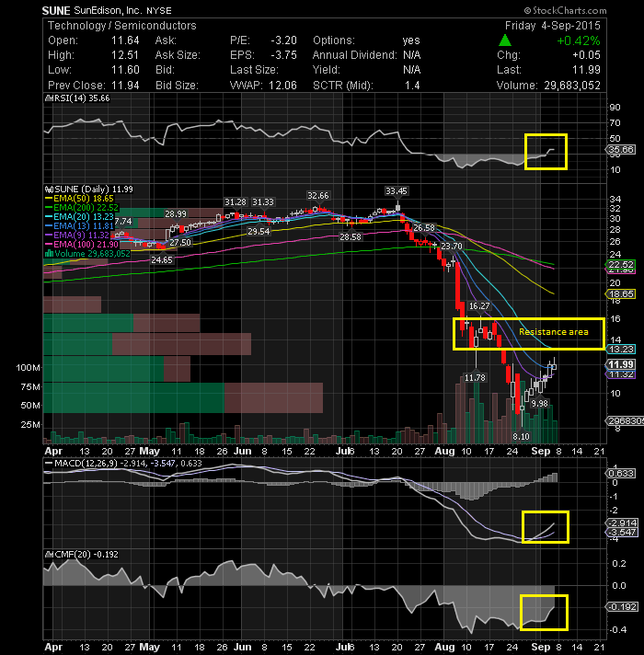This screenshot has height=655, width=644.
Task: Click the SCTR (Mid) value 1.4
Action: [x=412, y=86]
